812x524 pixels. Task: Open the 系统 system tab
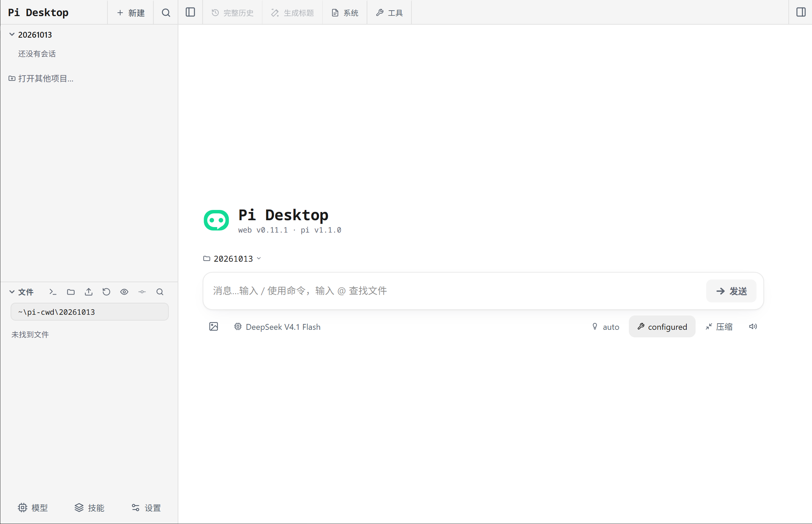click(x=345, y=13)
